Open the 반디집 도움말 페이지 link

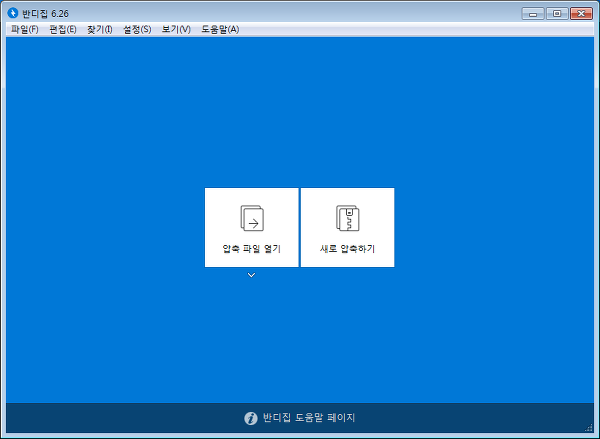coord(309,418)
